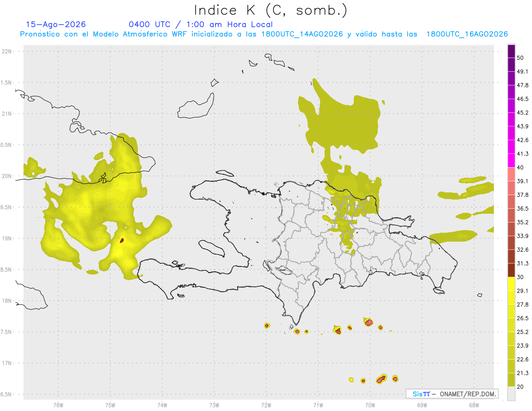Click the 'SisTT - ONAMET/REP.DOM.' credit box

pyautogui.click(x=452, y=394)
